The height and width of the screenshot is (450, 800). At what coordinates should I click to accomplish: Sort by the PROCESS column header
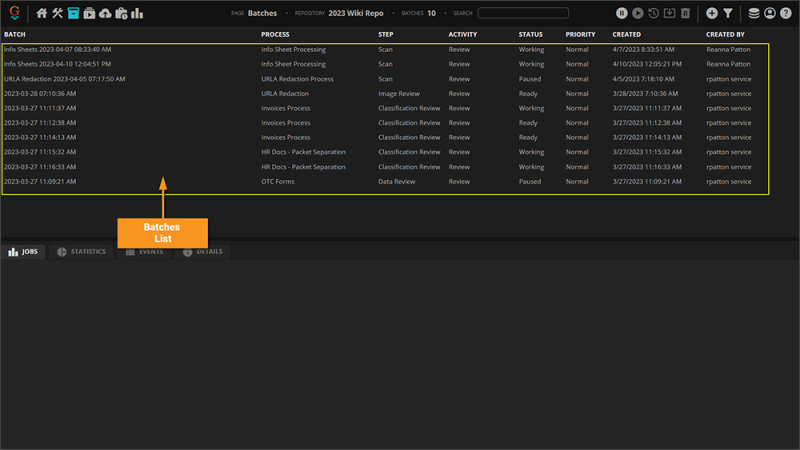tap(275, 34)
